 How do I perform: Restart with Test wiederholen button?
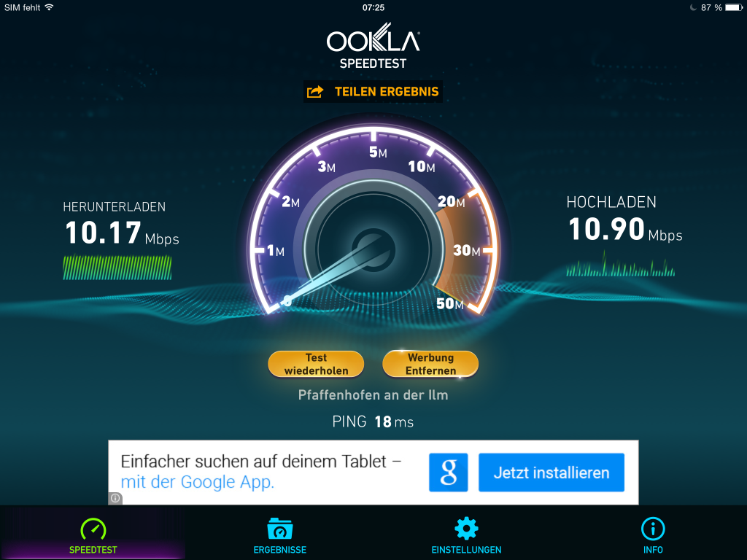(x=316, y=365)
